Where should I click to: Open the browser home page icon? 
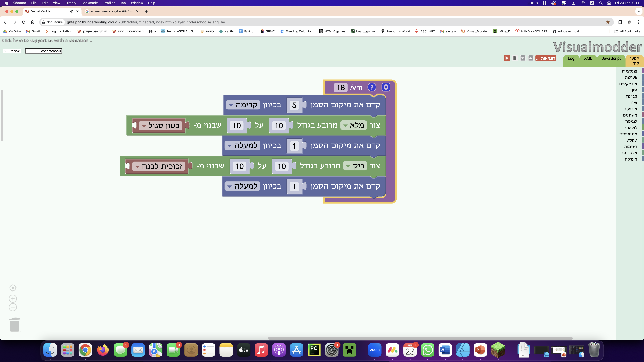pos(32,22)
